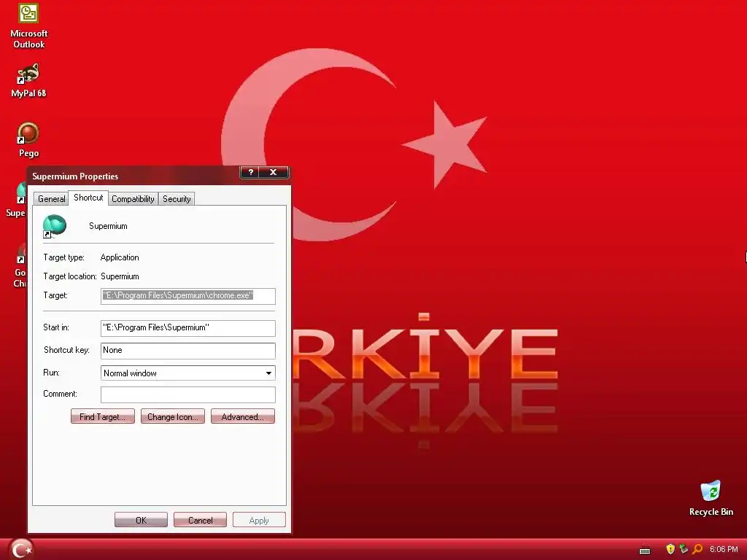
Task: Click in the empty Comment field
Action: pyautogui.click(x=187, y=394)
